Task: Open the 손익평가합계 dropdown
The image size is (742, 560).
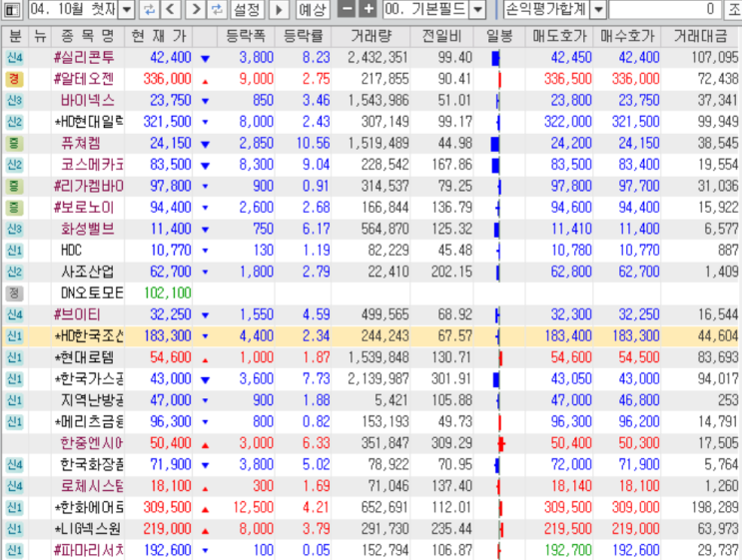Action: click(598, 9)
